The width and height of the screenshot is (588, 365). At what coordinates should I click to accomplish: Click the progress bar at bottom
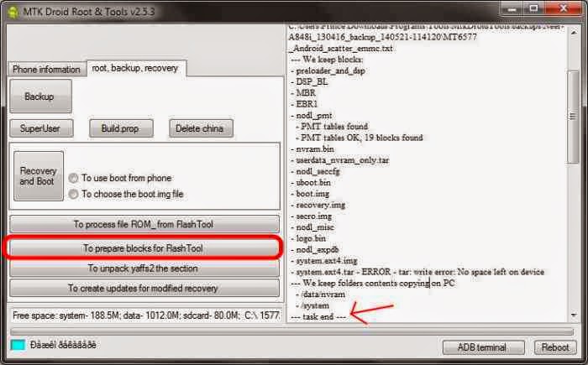point(291,331)
